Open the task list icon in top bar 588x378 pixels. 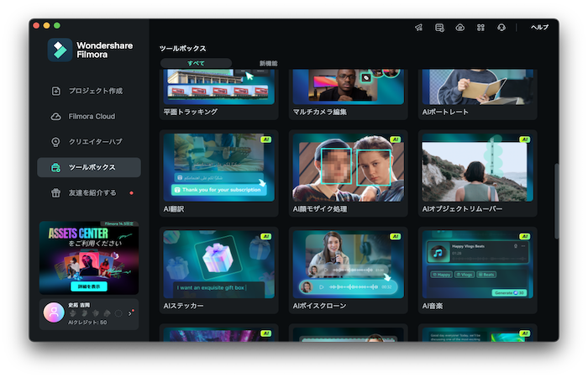pos(439,28)
